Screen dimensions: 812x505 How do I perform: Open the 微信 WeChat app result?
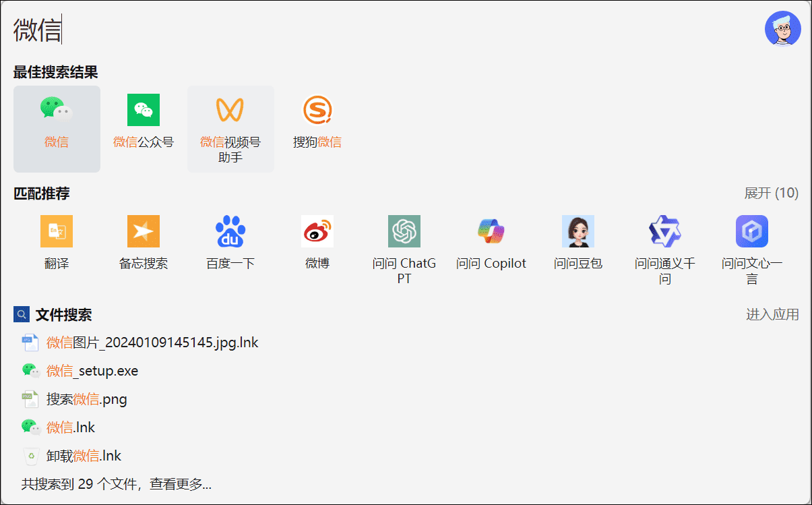tap(57, 129)
